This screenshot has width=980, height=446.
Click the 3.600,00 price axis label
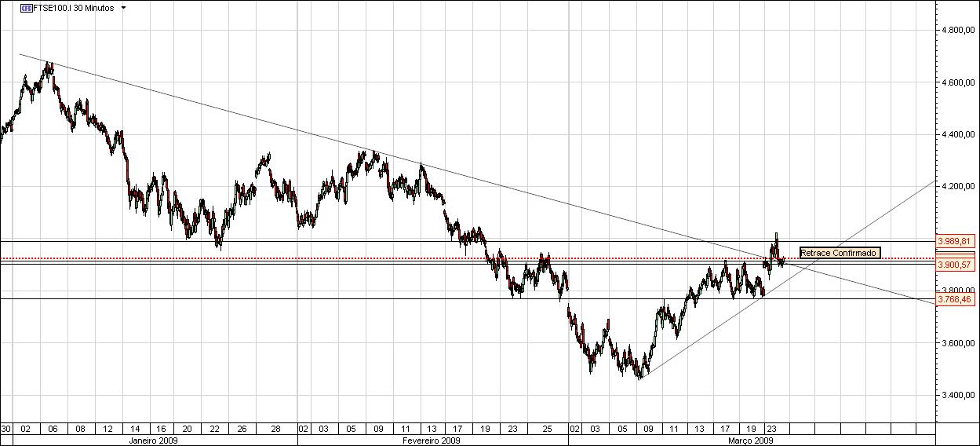pos(957,343)
